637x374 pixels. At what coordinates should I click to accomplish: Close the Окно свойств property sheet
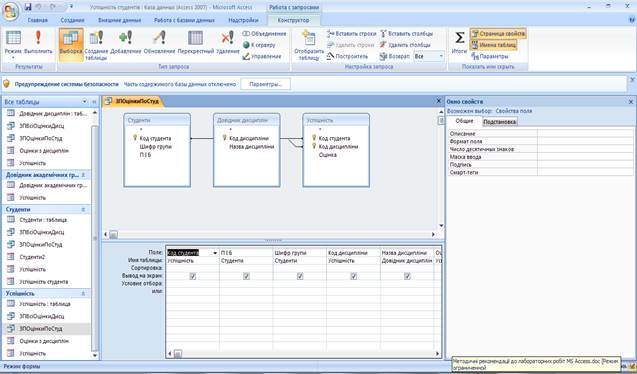(631, 102)
